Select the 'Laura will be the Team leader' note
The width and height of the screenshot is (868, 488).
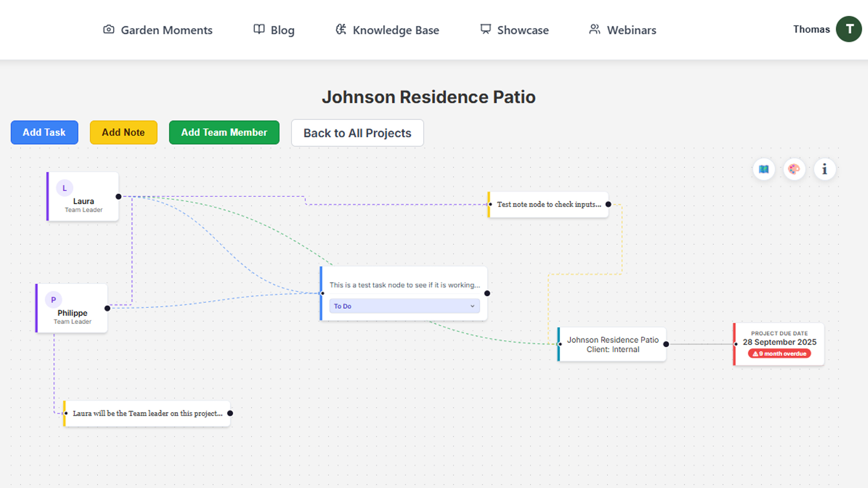pos(146,413)
